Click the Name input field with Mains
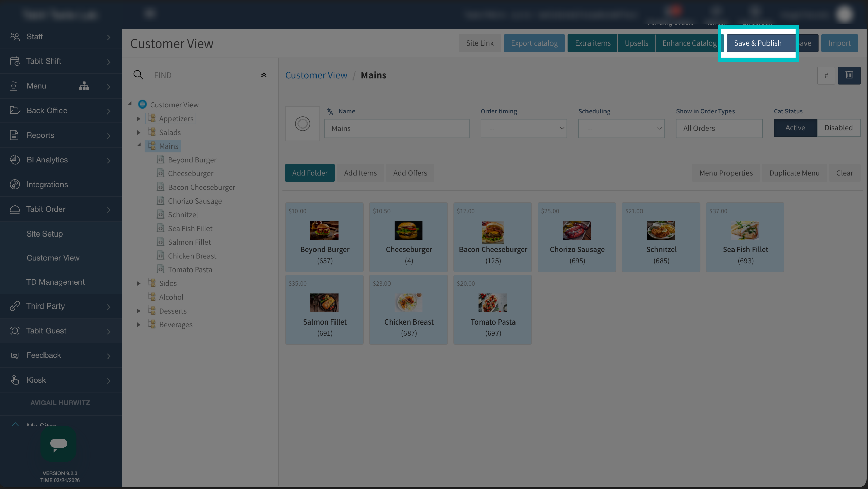The width and height of the screenshot is (868, 489). (x=397, y=128)
